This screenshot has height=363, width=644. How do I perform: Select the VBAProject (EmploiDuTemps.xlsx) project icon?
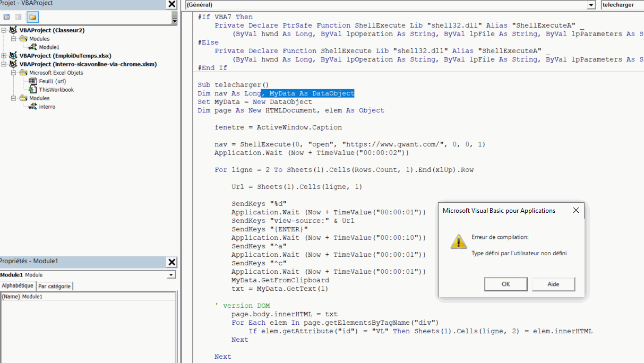click(x=13, y=56)
